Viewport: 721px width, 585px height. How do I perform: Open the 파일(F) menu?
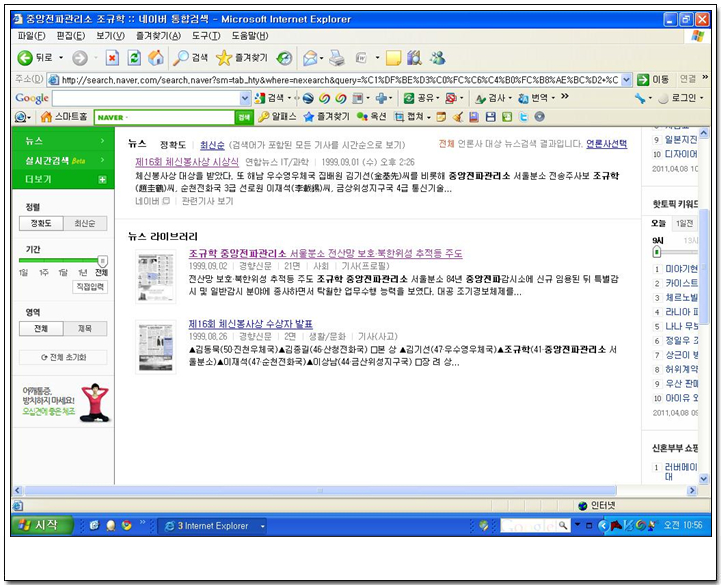pos(31,35)
